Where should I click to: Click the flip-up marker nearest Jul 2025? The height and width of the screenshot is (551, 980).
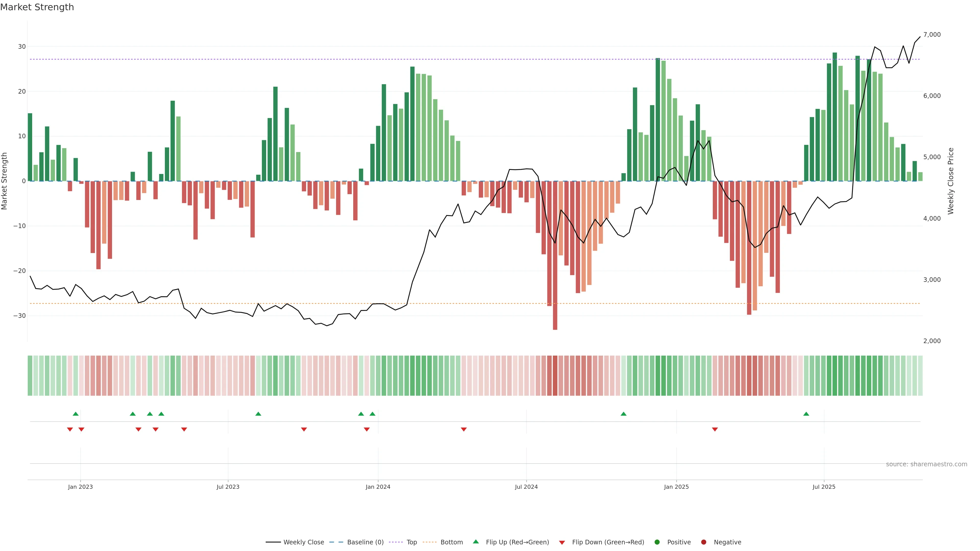point(806,414)
